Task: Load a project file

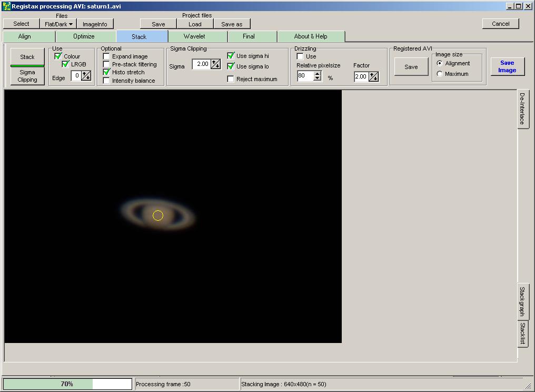Action: coord(195,24)
